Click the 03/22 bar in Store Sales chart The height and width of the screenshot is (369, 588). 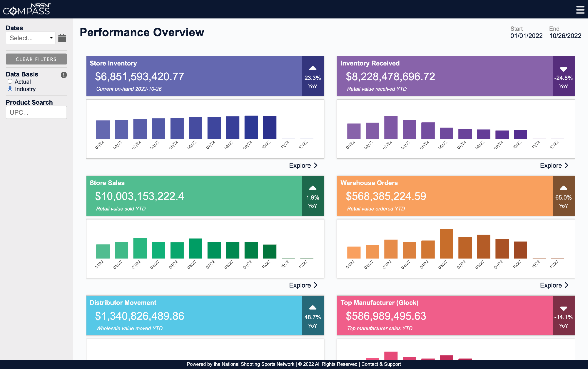(x=140, y=248)
